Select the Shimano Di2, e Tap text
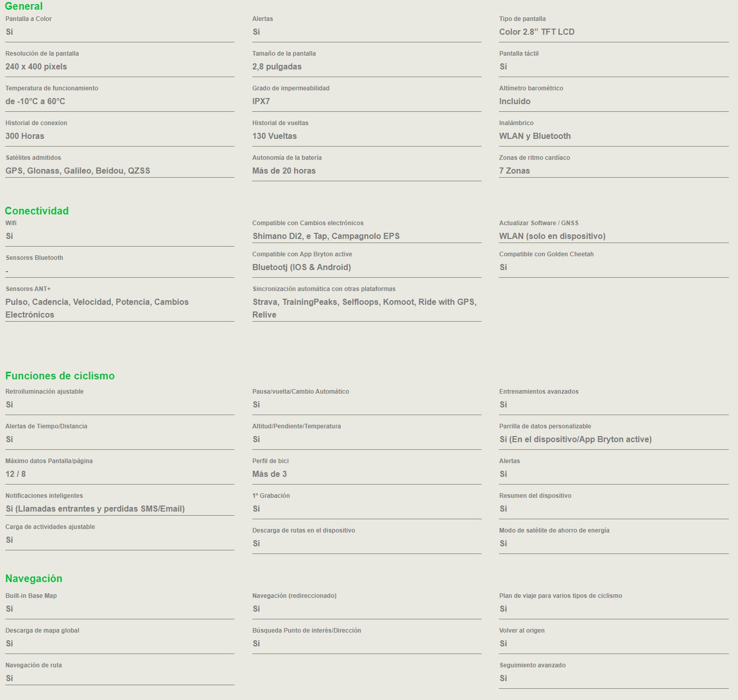The width and height of the screenshot is (738, 700). (x=326, y=236)
